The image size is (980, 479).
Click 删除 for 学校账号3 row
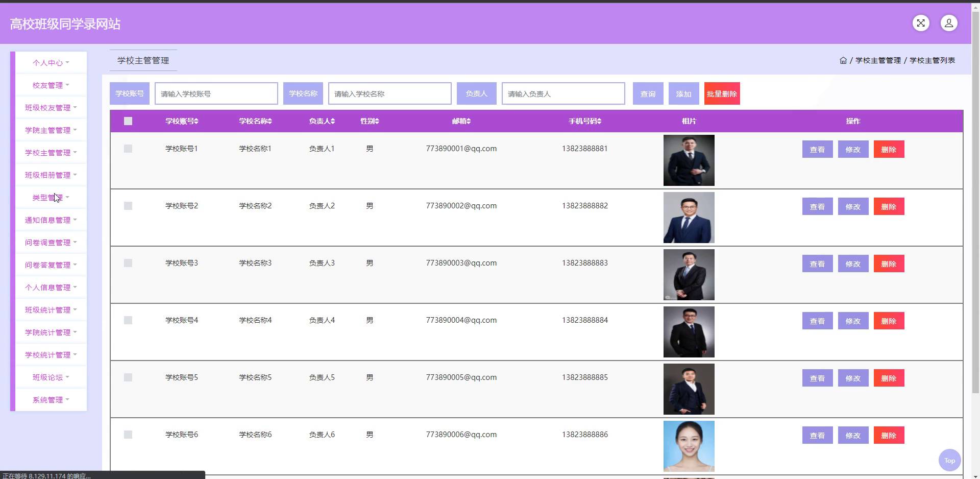pos(889,264)
